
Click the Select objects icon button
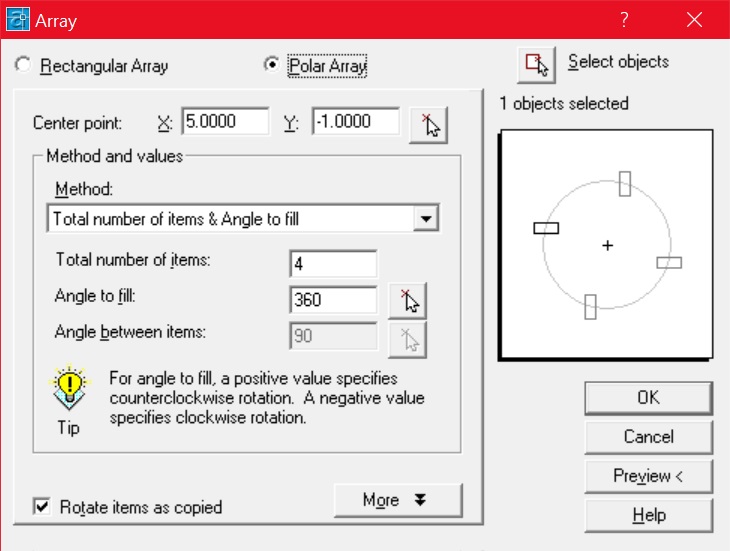536,64
